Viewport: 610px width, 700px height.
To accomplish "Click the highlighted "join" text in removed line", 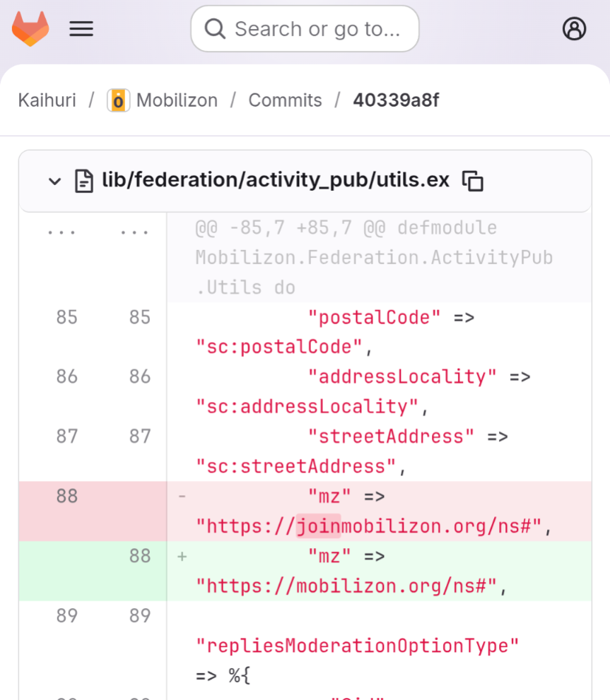I will (x=318, y=526).
